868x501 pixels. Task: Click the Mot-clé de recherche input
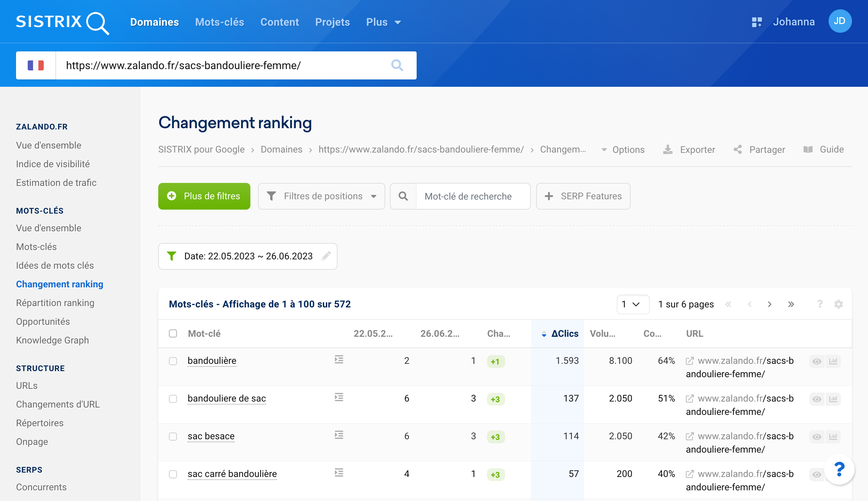point(473,196)
